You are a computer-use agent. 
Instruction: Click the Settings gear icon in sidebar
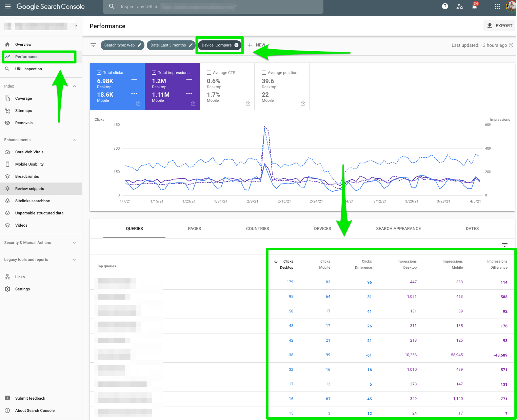tap(7, 289)
